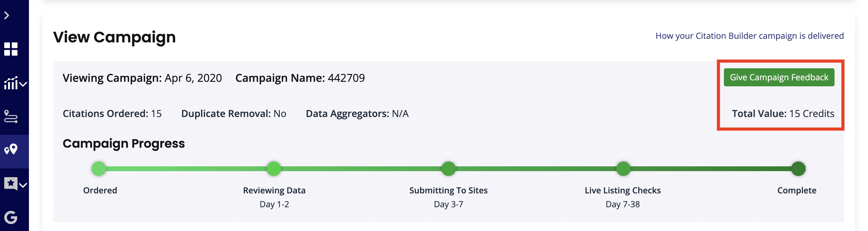
Task: Expand the sidebar with the arrow icon
Action: [x=6, y=15]
